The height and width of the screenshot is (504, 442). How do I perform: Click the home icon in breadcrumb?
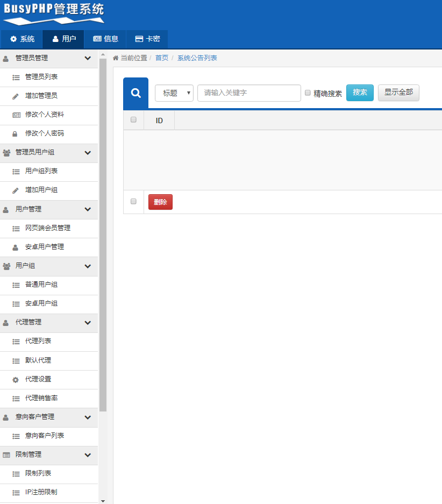(116, 58)
